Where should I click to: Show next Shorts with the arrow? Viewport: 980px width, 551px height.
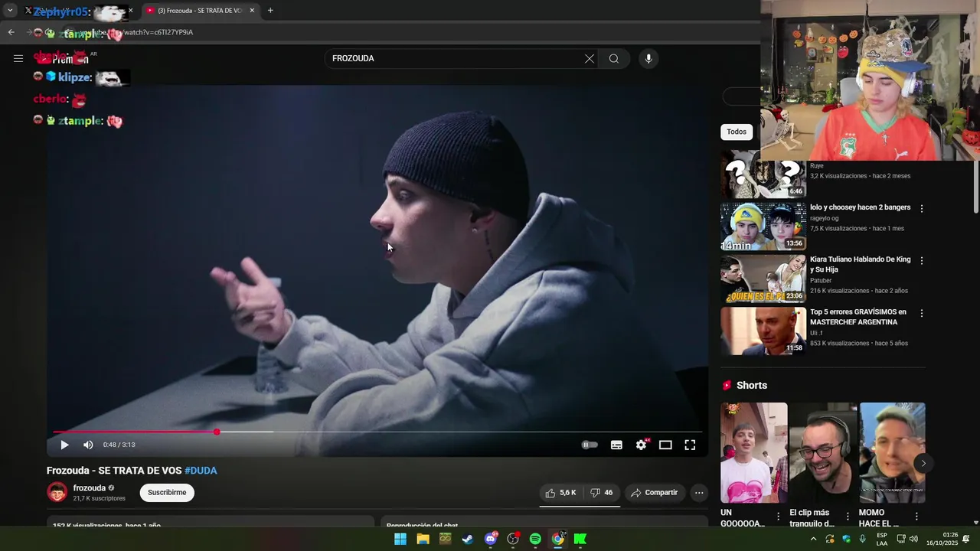[x=923, y=463]
